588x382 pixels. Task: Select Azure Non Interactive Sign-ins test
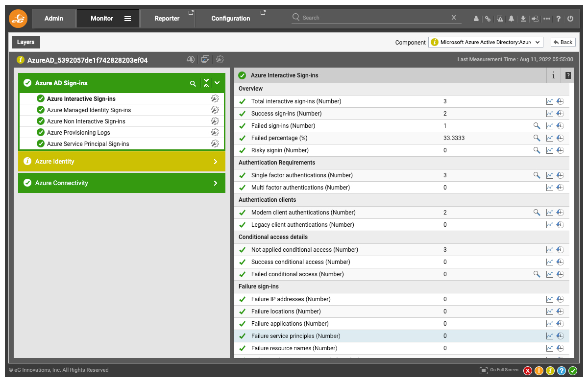(86, 121)
